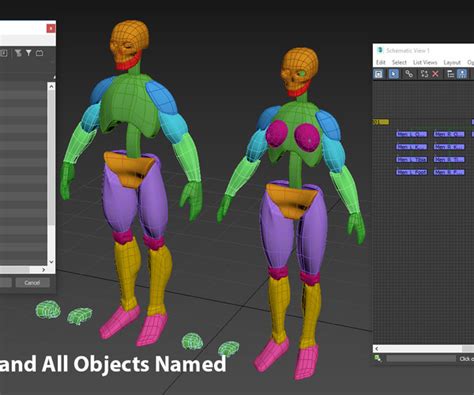Image resolution: width=474 pixels, height=395 pixels.
Task: Open the Edit menu in Schematic View
Action: [x=380, y=62]
